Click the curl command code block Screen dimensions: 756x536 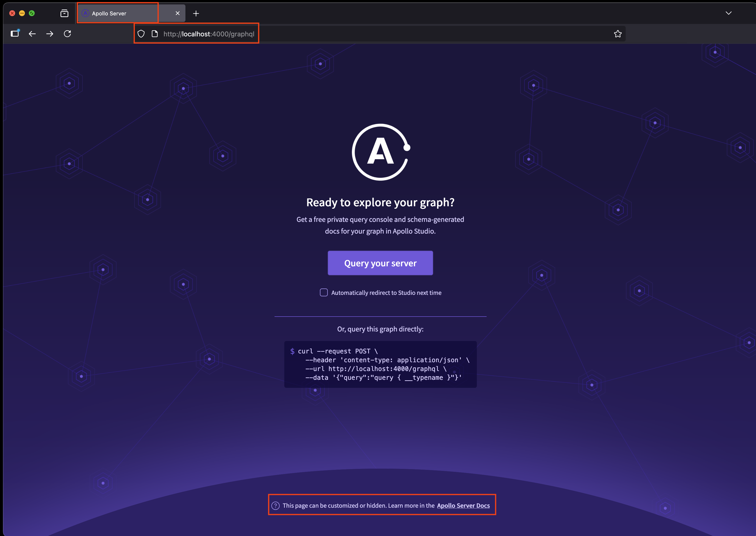tap(380, 364)
